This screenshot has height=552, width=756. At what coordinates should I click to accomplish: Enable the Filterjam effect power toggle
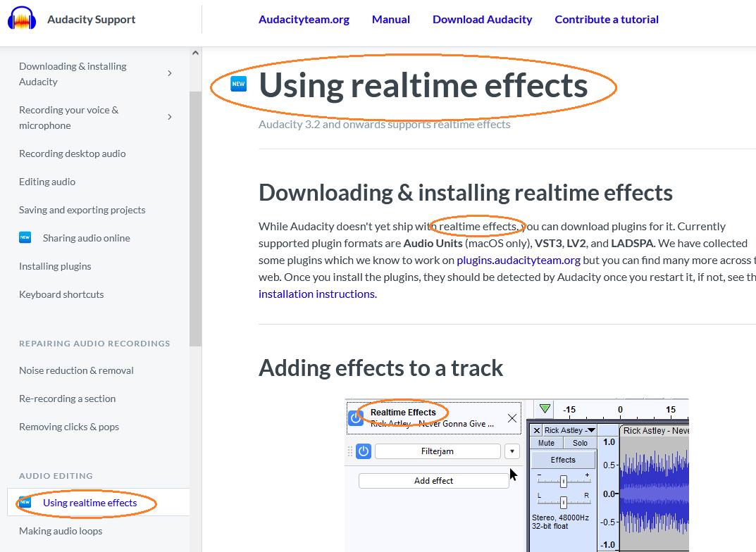[363, 451]
